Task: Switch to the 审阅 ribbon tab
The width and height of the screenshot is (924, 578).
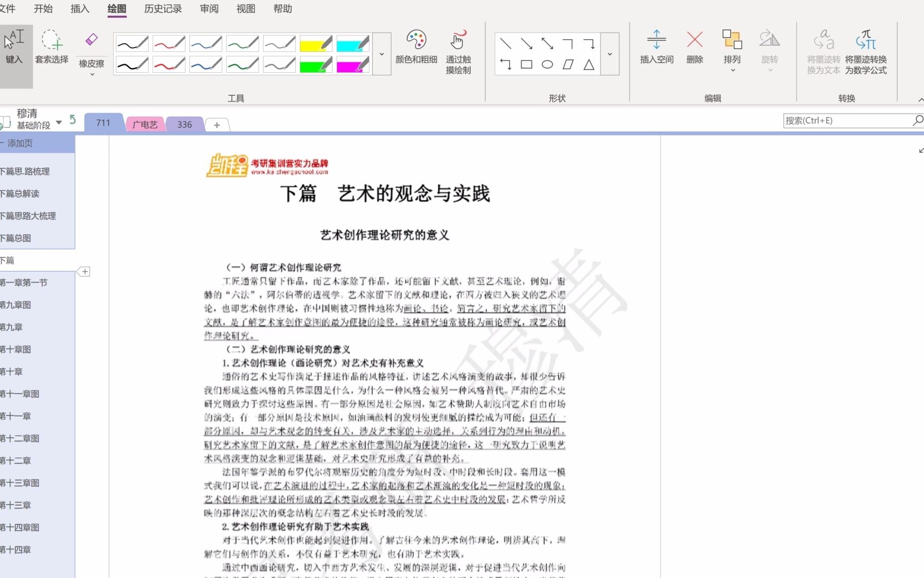Action: [x=209, y=9]
